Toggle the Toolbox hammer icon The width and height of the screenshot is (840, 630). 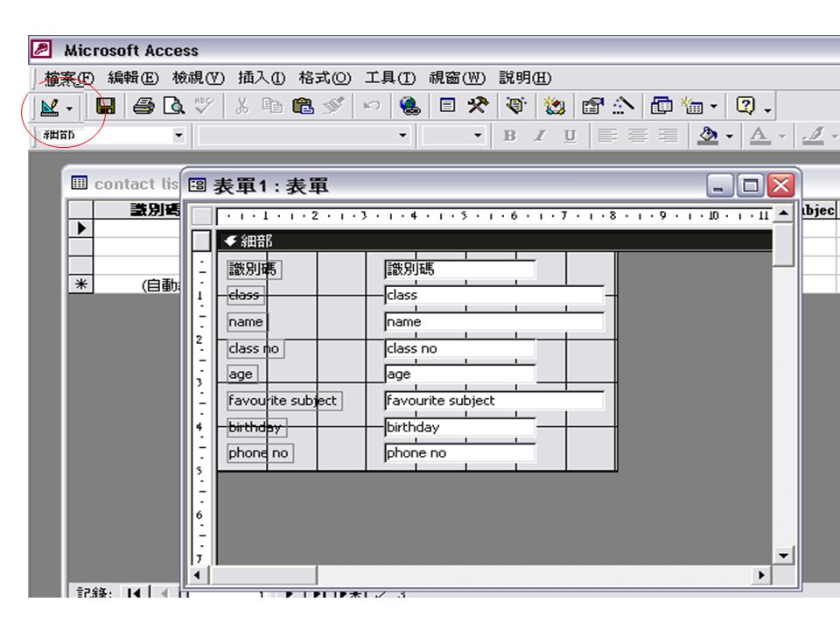(x=478, y=105)
